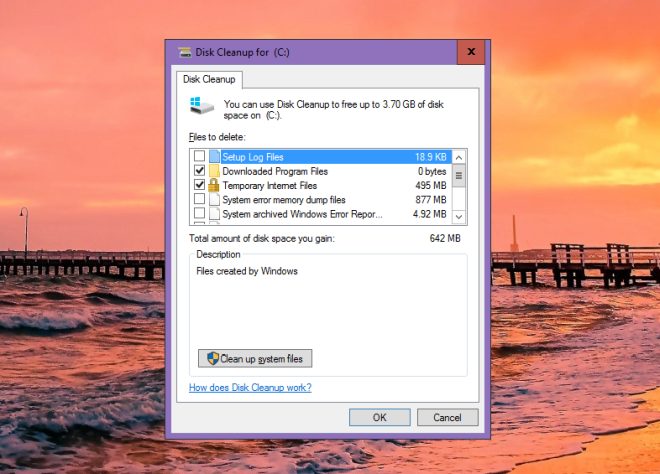Click the disk drive icon in the title bar
The image size is (660, 474).
pos(185,52)
